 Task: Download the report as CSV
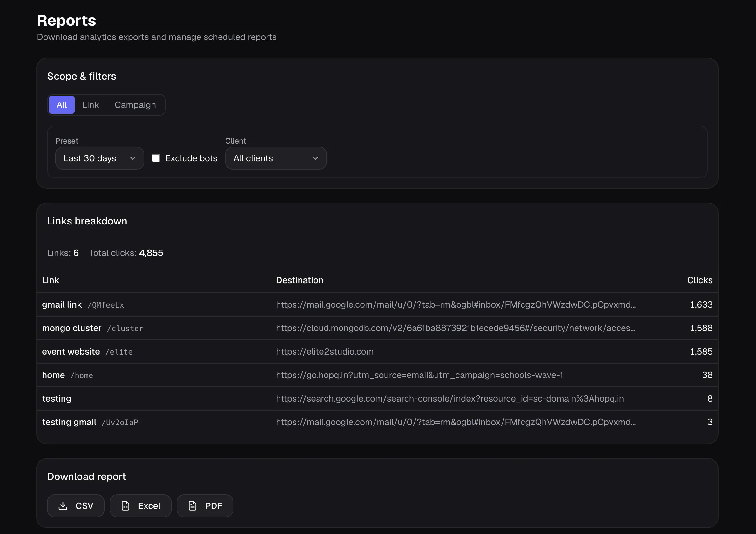pyautogui.click(x=76, y=506)
